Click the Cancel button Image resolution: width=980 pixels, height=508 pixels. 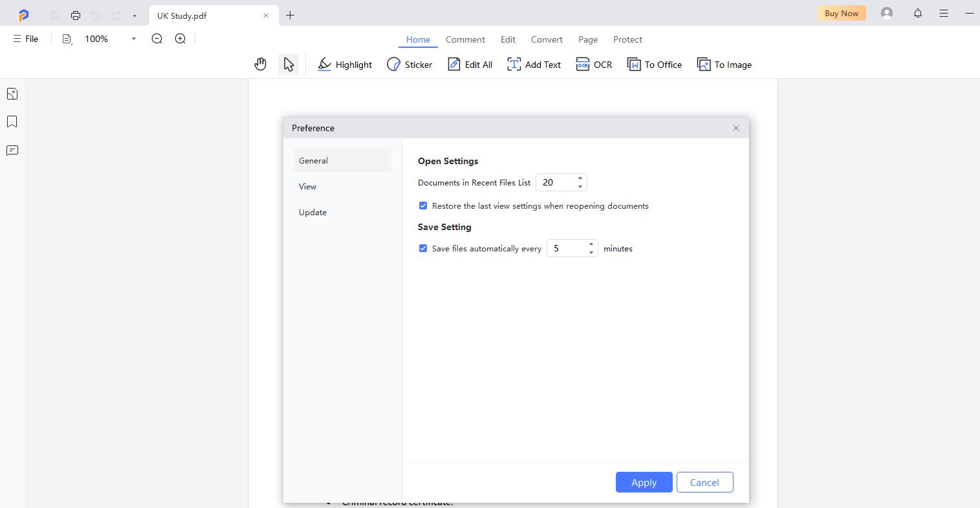704,482
